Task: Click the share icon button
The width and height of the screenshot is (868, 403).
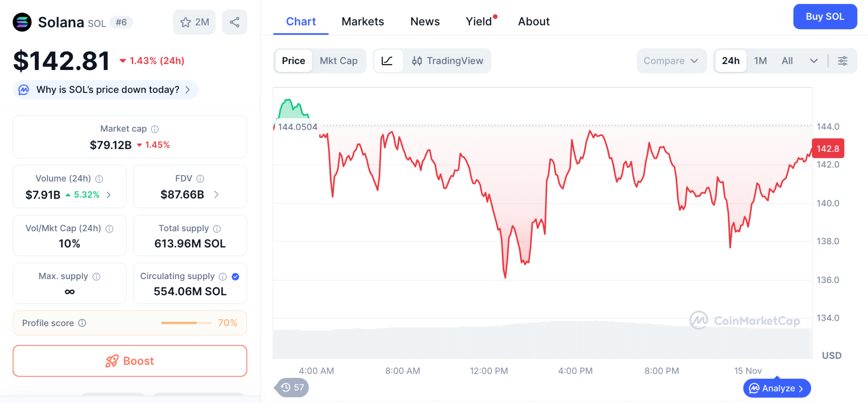Action: tap(234, 22)
